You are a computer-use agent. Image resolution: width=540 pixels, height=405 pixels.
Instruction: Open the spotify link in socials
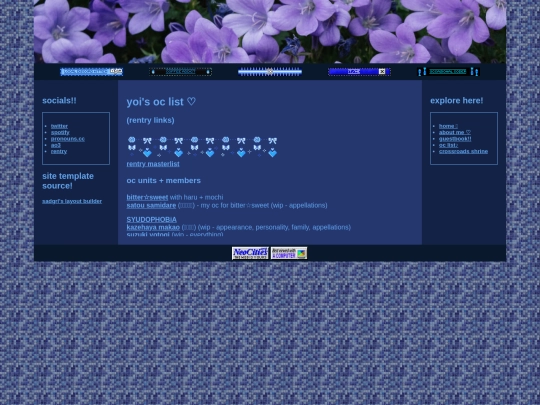coord(60,132)
